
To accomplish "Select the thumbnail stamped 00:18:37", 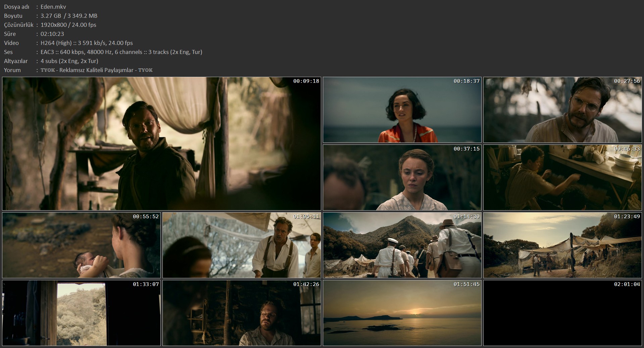I will (402, 110).
